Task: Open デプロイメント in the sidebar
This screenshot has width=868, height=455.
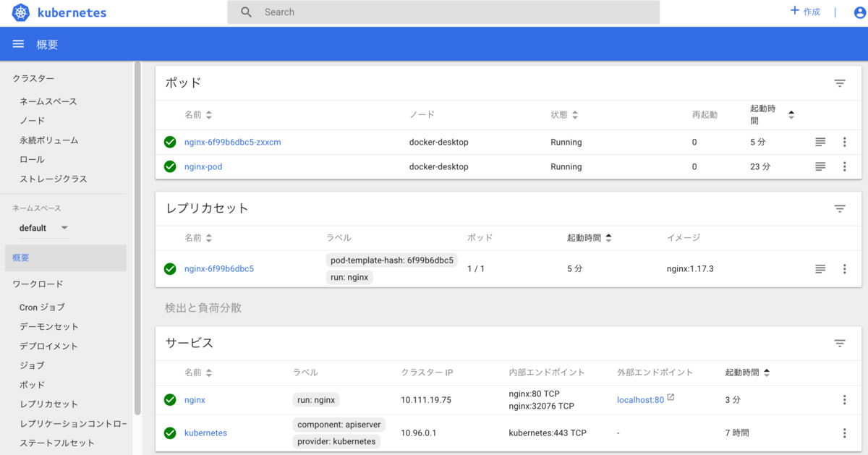Action: pos(48,346)
